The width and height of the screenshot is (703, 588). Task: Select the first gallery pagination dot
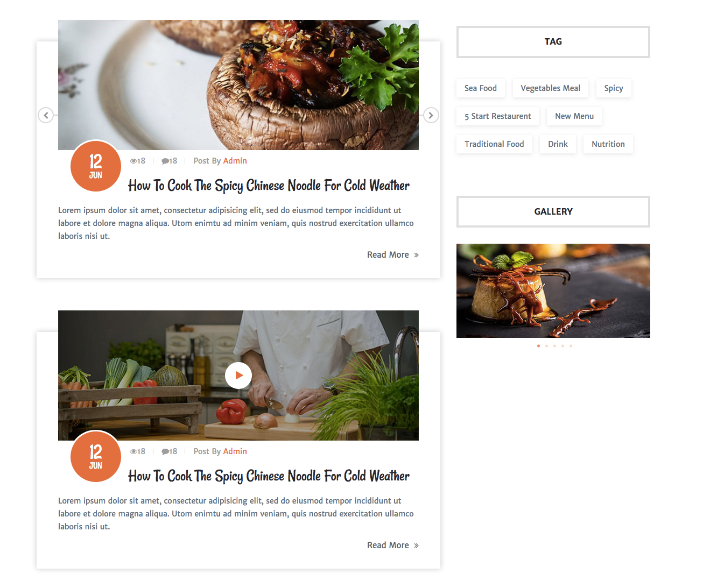538,346
